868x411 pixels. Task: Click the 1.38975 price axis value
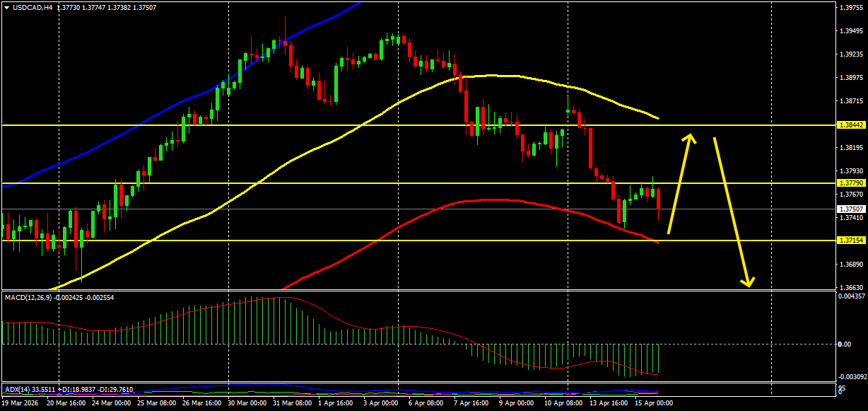[x=851, y=78]
